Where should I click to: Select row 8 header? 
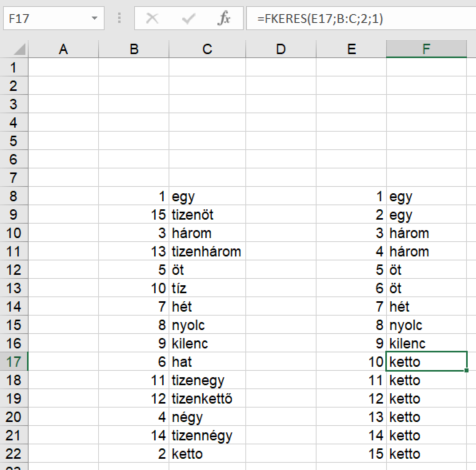[x=14, y=196]
